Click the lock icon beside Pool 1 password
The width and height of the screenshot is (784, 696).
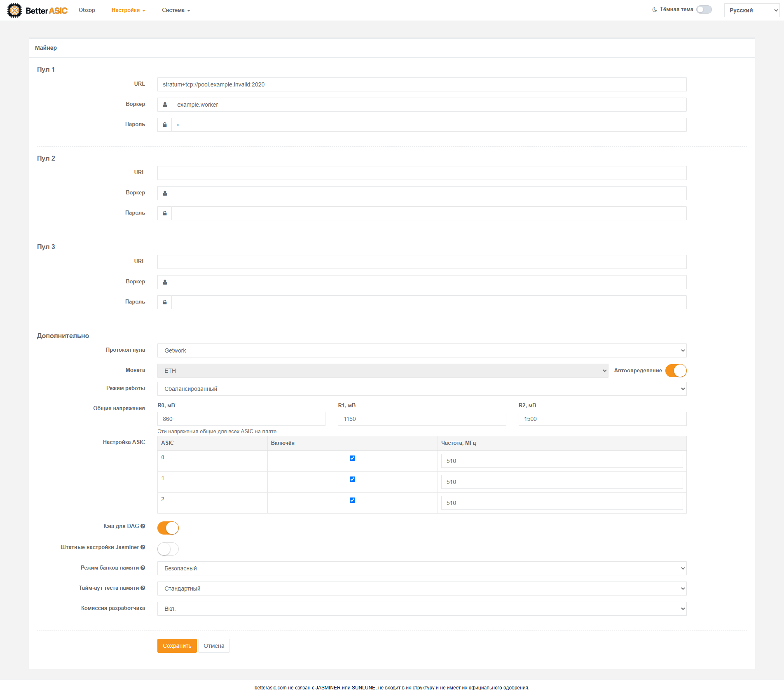pyautogui.click(x=165, y=125)
